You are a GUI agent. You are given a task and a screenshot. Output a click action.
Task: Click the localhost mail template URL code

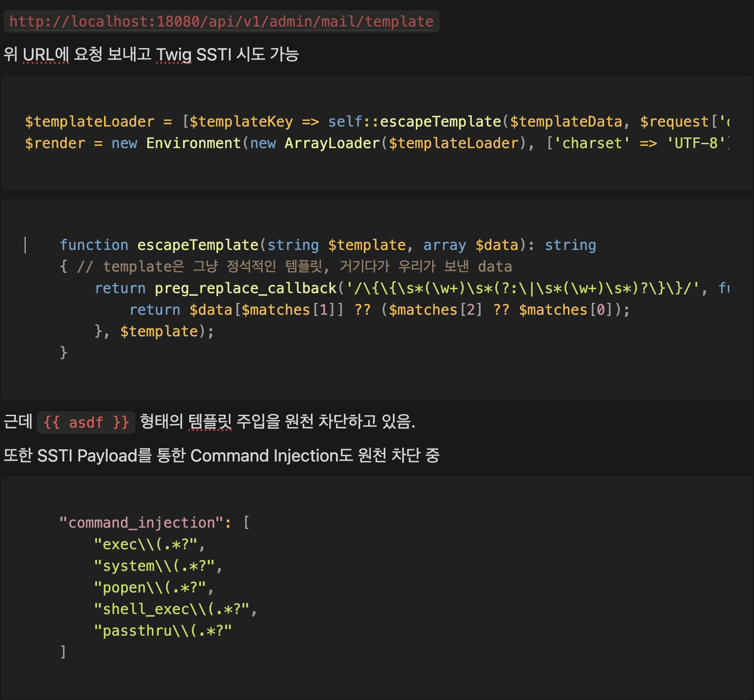click(x=221, y=21)
